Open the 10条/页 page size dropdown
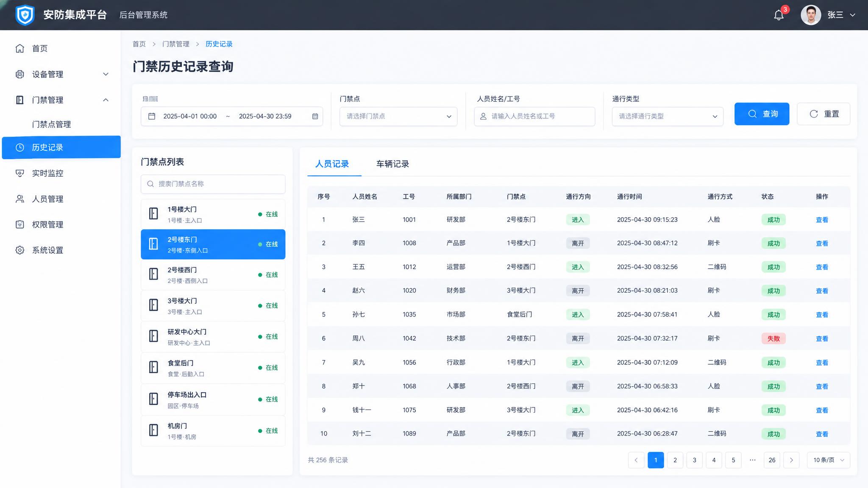Image resolution: width=868 pixels, height=488 pixels. coord(829,460)
